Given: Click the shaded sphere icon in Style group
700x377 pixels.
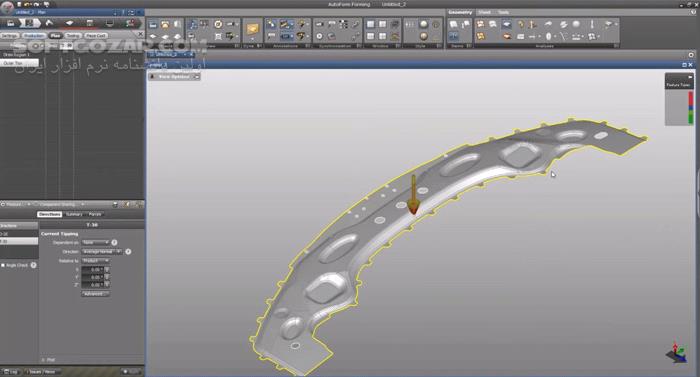Looking at the screenshot, I should tap(423, 25).
